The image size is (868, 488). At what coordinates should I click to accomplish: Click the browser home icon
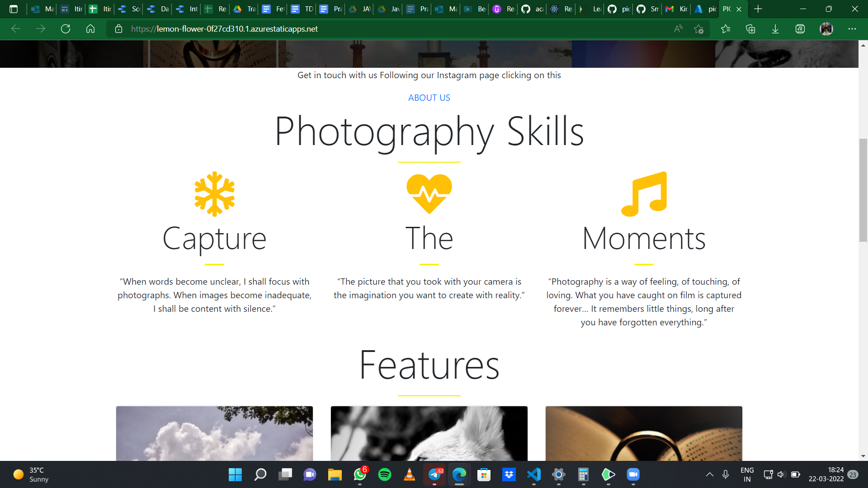tap(90, 29)
